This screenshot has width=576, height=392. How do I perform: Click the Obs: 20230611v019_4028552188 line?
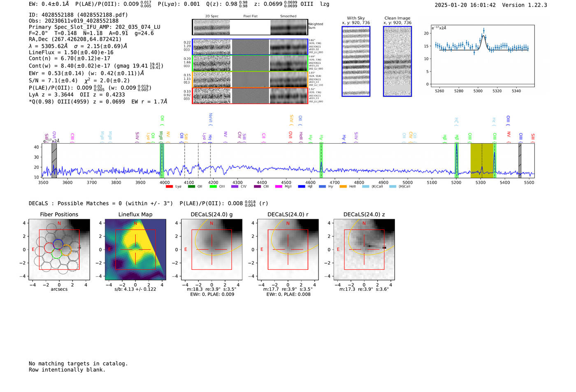(x=74, y=21)
